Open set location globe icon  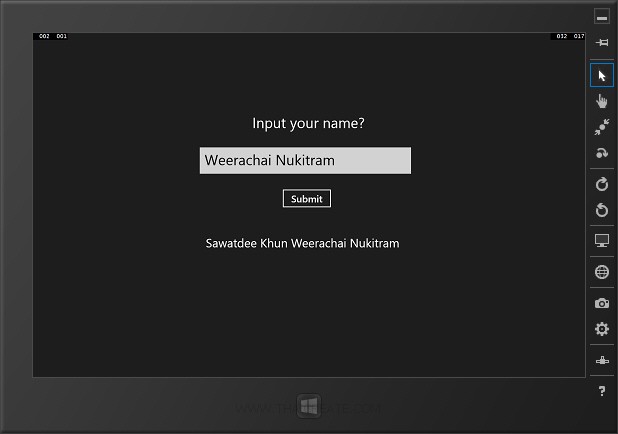coord(602,272)
